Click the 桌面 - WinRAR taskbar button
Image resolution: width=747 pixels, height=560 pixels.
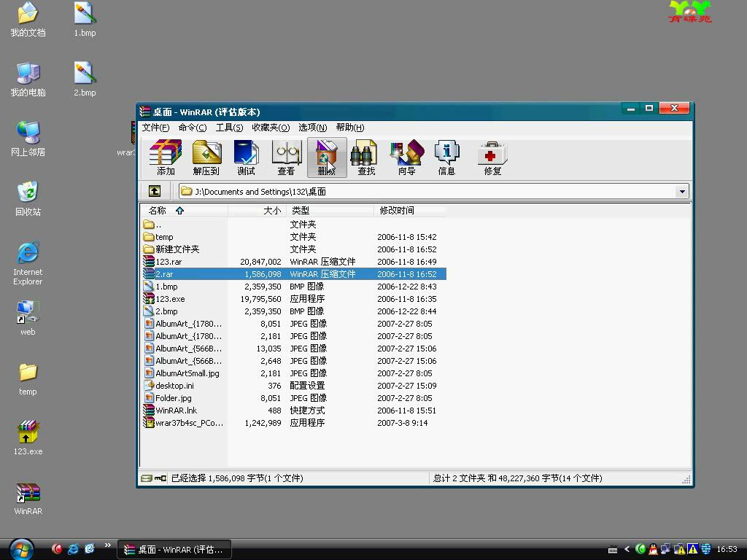(x=174, y=550)
